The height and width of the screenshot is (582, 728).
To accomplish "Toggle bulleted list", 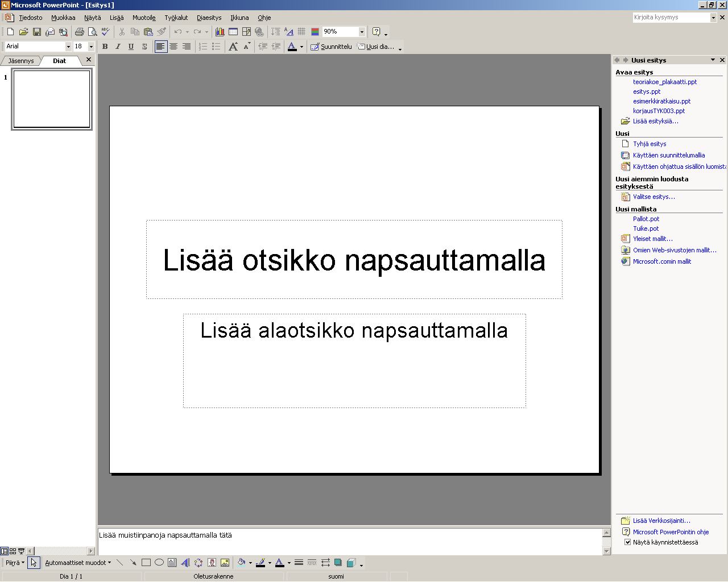I will [x=216, y=47].
